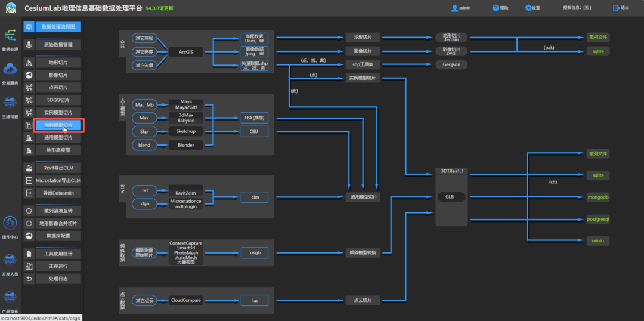Select 倾斜模型切片 in the side menu
Viewport: 644px width, 321px height.
(x=58, y=125)
